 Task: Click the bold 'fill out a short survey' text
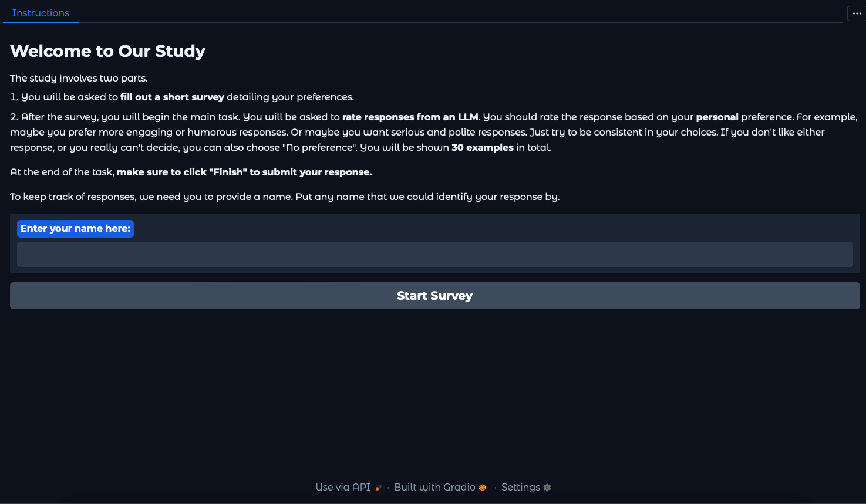[172, 97]
